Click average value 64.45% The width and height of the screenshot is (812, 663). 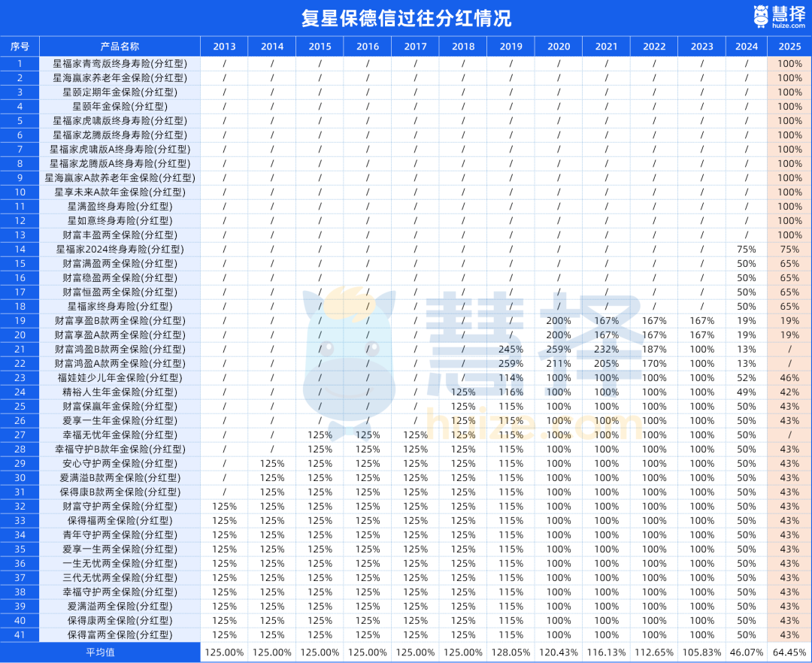789,652
